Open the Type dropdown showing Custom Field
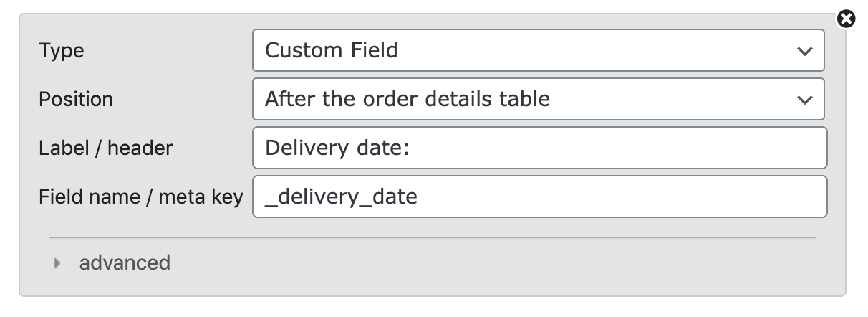This screenshot has width=868, height=317. [x=539, y=50]
